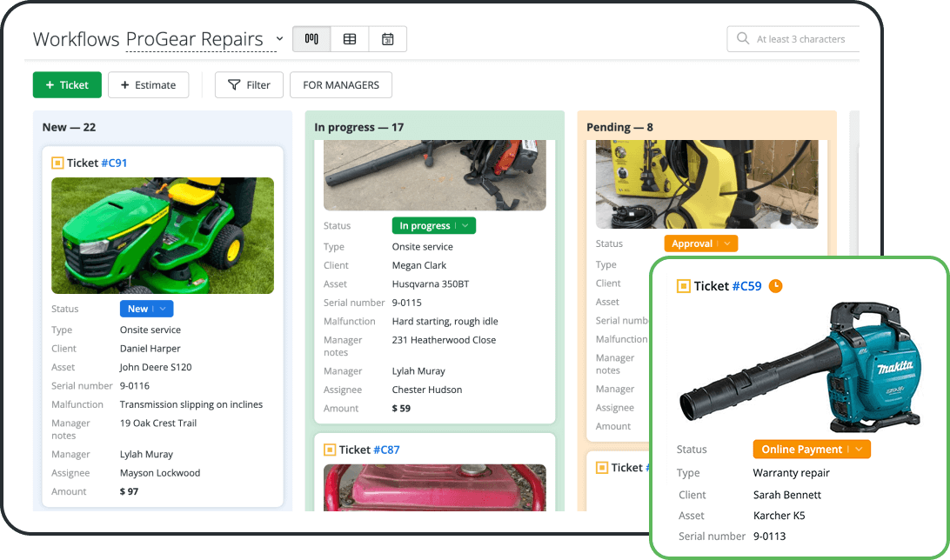Click the ticket icon beside #C59

tap(682, 285)
